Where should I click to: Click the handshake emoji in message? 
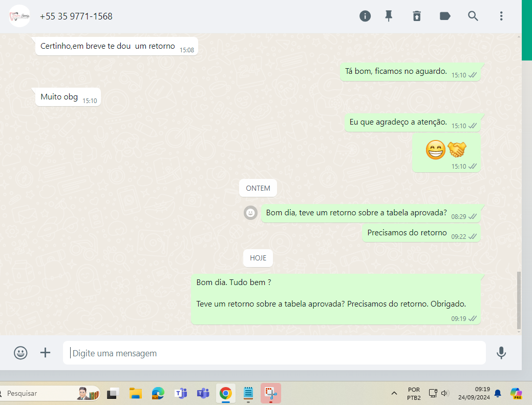tap(457, 150)
